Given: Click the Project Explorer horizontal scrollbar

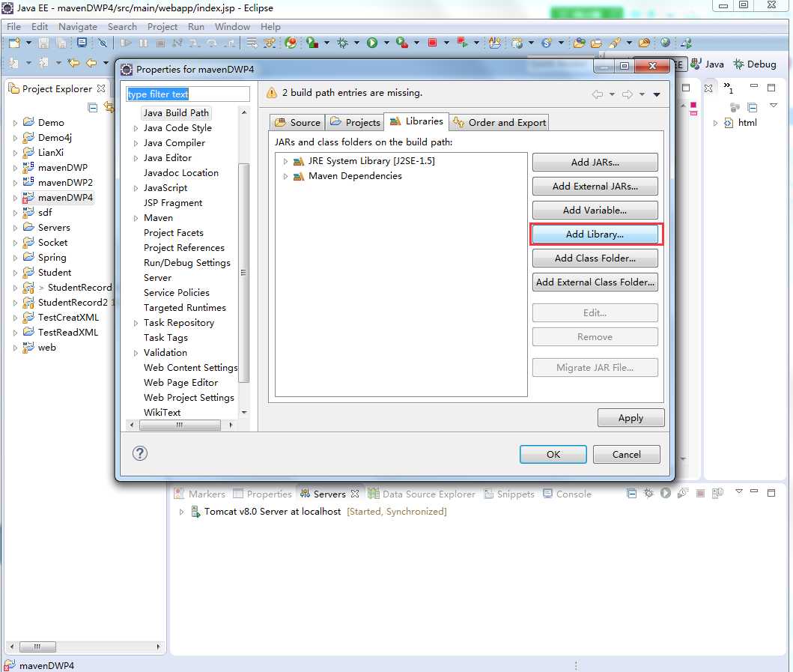Looking at the screenshot, I should click(x=37, y=647).
